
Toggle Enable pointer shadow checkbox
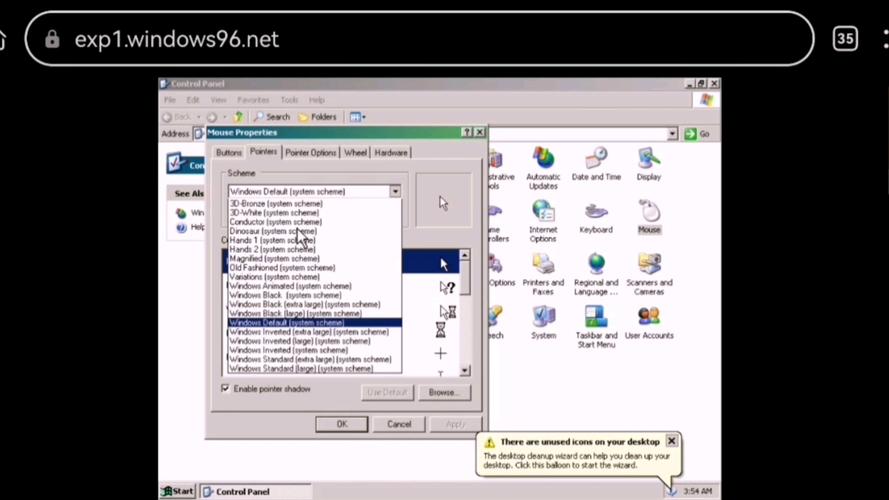click(x=225, y=388)
